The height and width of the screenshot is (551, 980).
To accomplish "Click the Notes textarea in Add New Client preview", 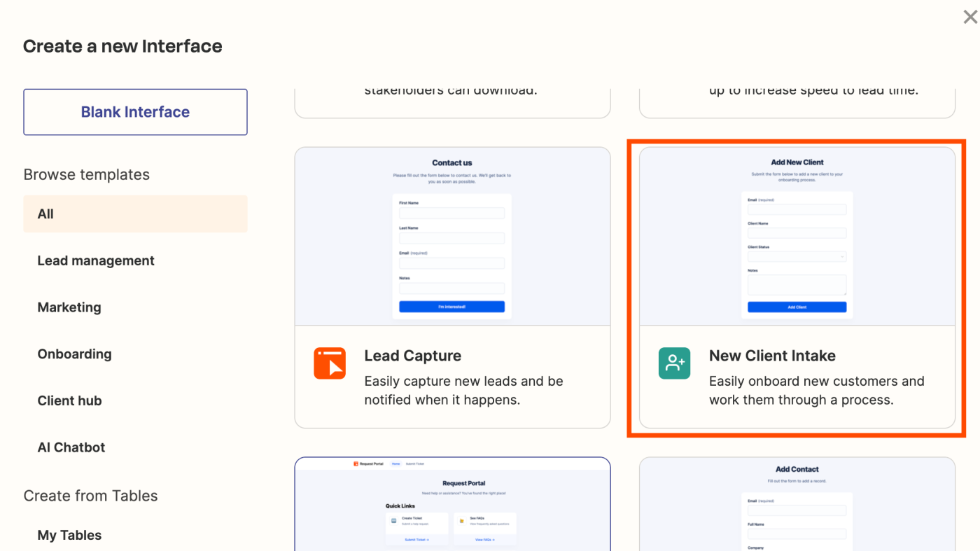I will click(797, 285).
